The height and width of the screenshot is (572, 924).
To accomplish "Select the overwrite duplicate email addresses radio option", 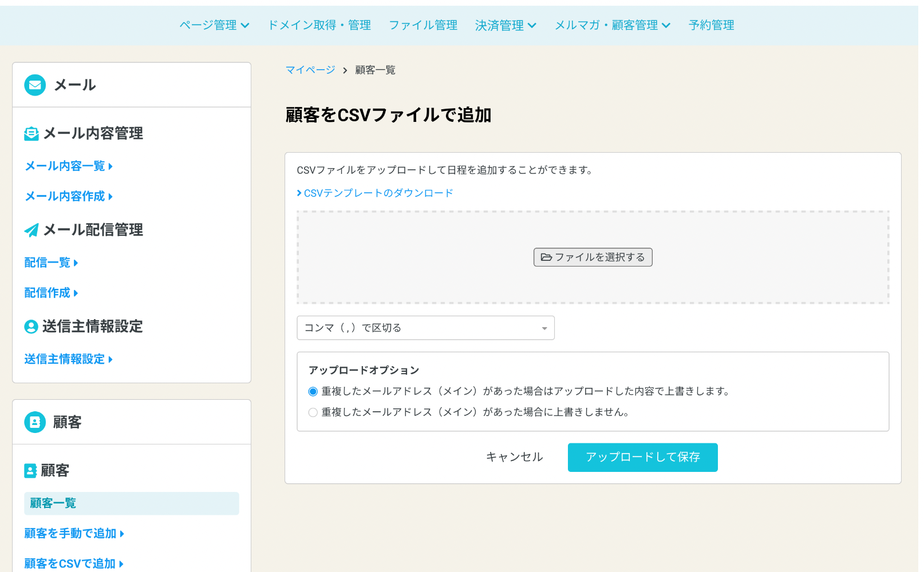I will (313, 392).
